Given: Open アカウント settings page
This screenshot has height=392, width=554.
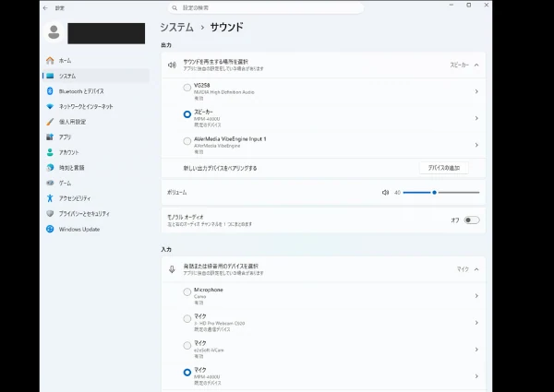Looking at the screenshot, I should pos(96,152).
